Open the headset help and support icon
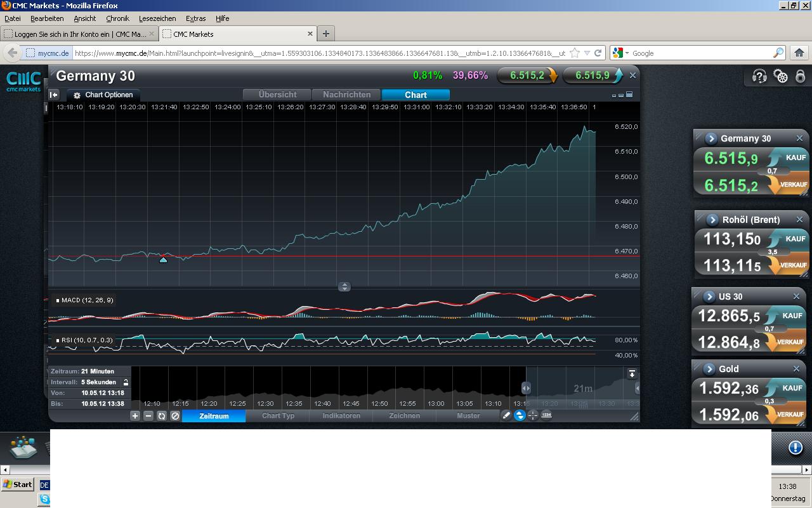The image size is (812, 508). [x=759, y=77]
